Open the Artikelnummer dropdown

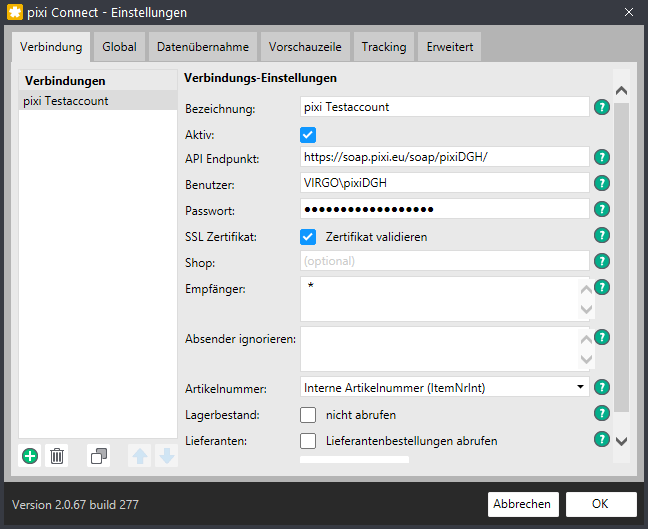coord(445,387)
